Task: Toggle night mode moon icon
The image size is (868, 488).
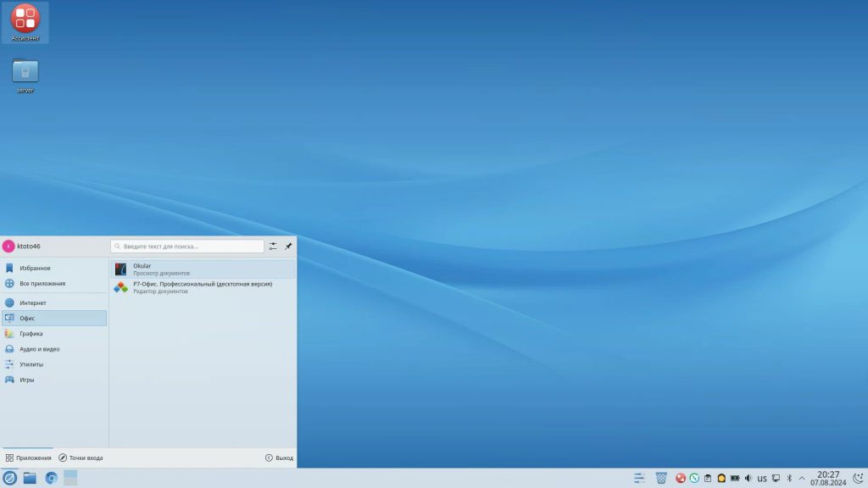Action: (858, 478)
